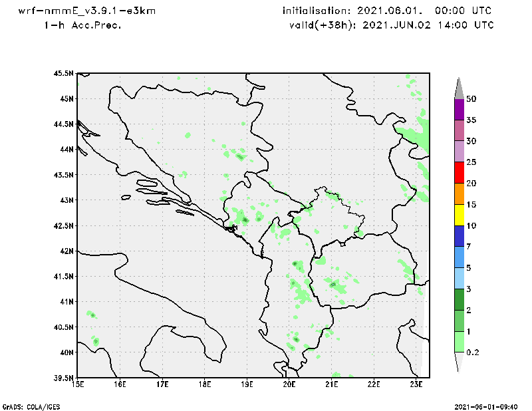Click the orange 15-20 colorbar band
This screenshot has height=411, width=532.
459,194
